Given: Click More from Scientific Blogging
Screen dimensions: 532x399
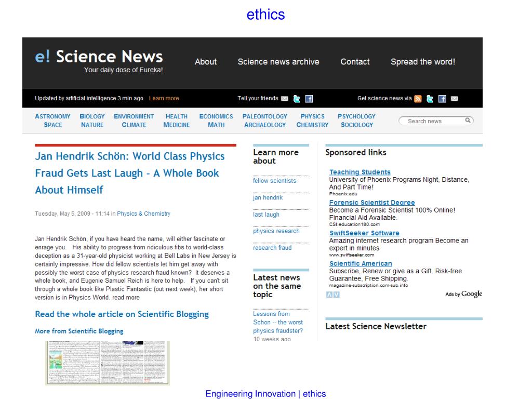Looking at the screenshot, I should [x=79, y=331].
